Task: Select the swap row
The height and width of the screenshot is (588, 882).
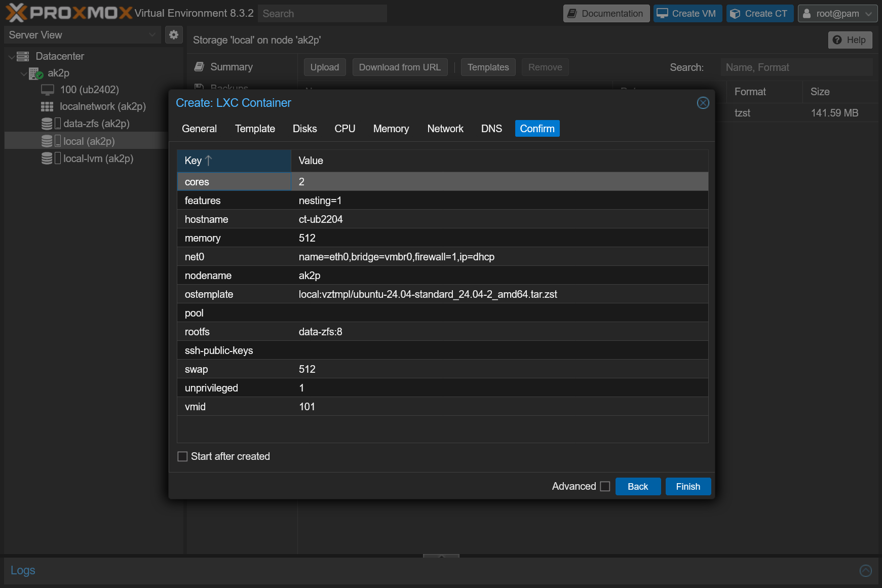Action: [443, 369]
